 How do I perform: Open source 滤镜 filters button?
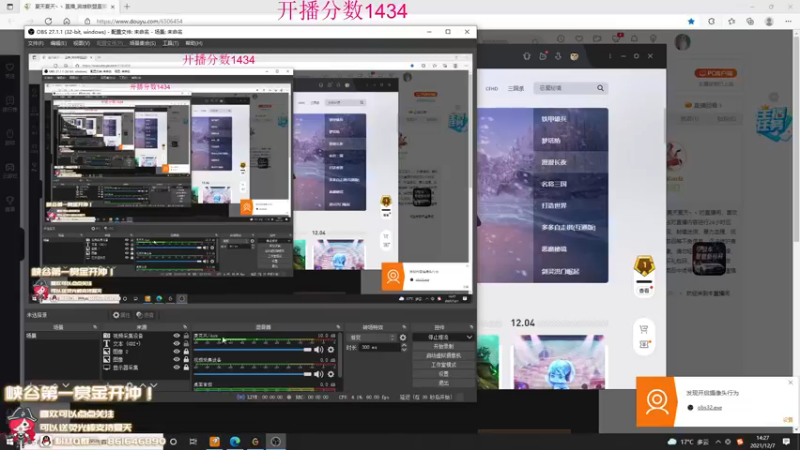click(x=145, y=315)
